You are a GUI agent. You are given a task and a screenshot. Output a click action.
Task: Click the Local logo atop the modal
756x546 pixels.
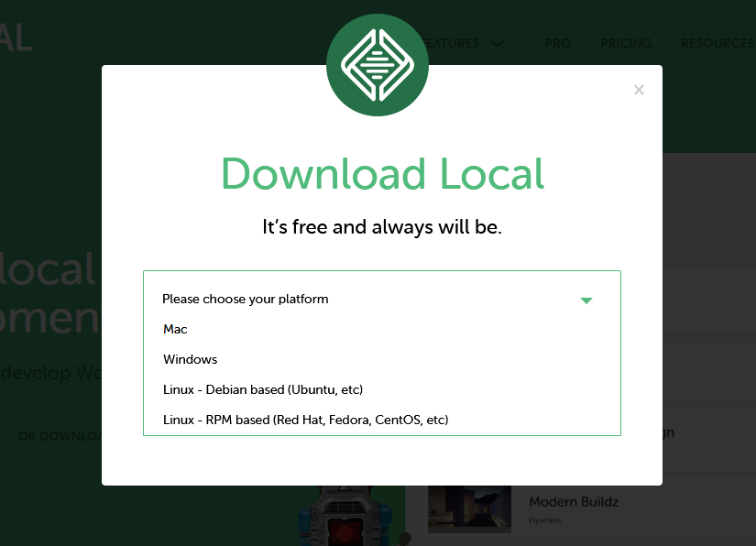click(378, 65)
